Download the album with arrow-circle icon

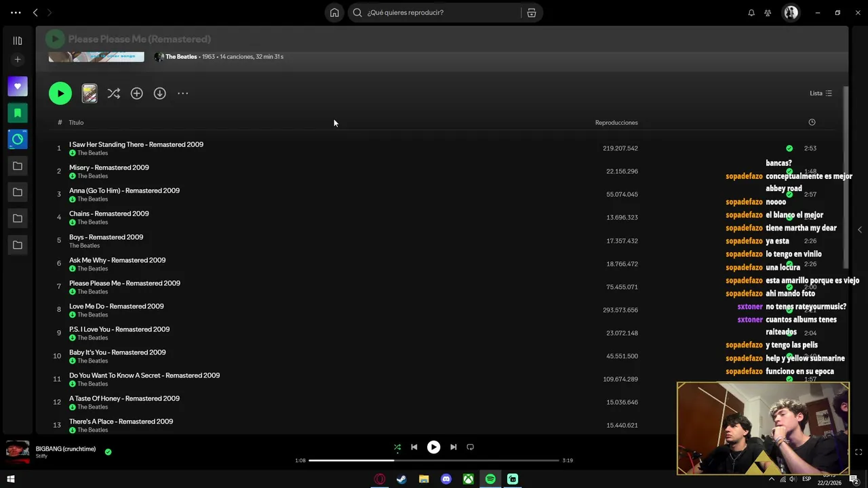coord(159,94)
